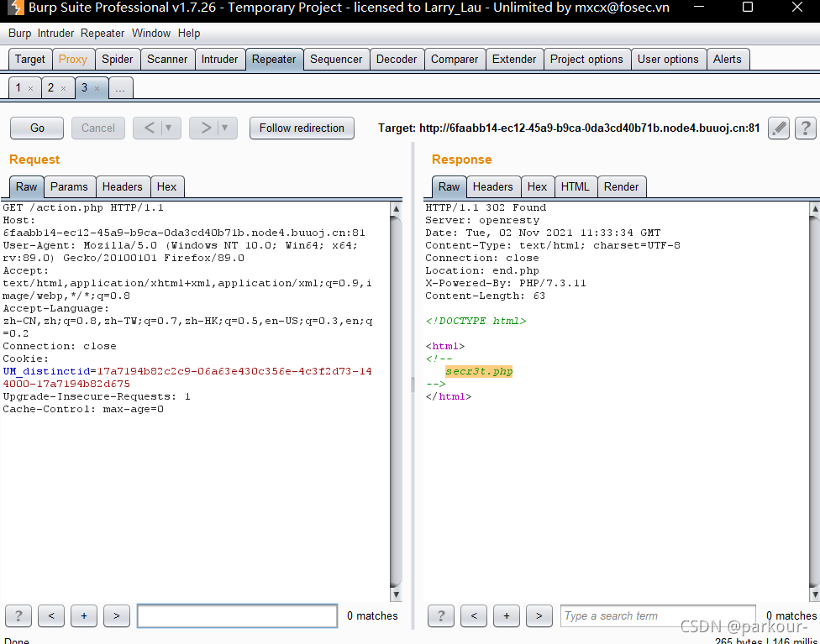The image size is (820, 644).
Task: Go to previous match in response search
Action: tap(474, 615)
